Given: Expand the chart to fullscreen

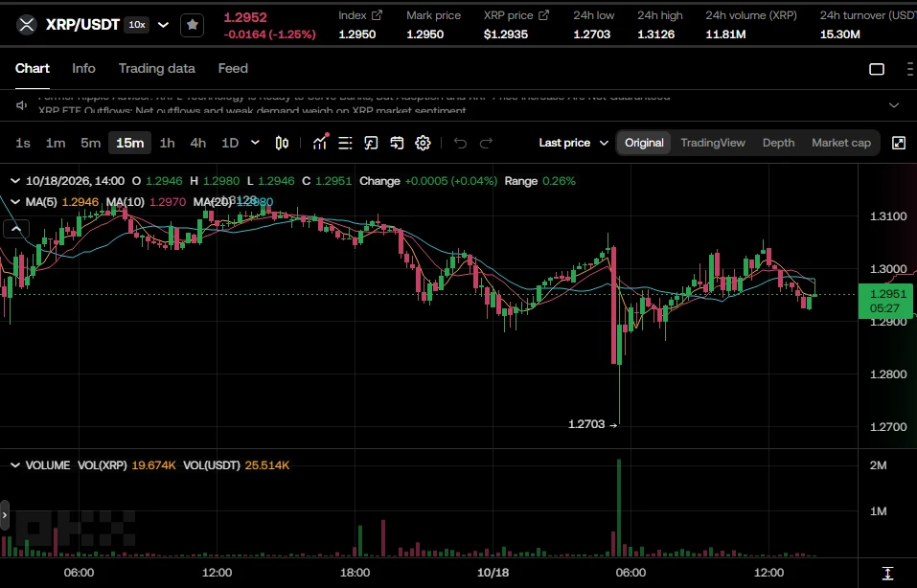Looking at the screenshot, I should 898,143.
